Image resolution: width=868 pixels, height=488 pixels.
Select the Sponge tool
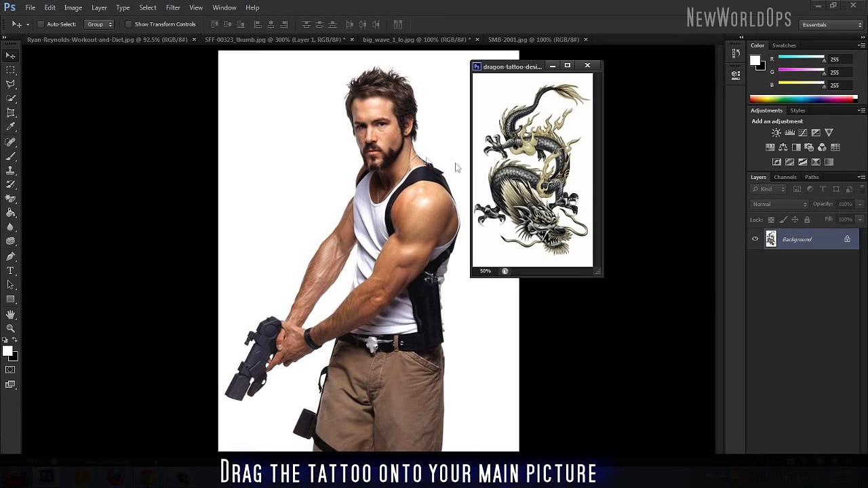coord(11,241)
